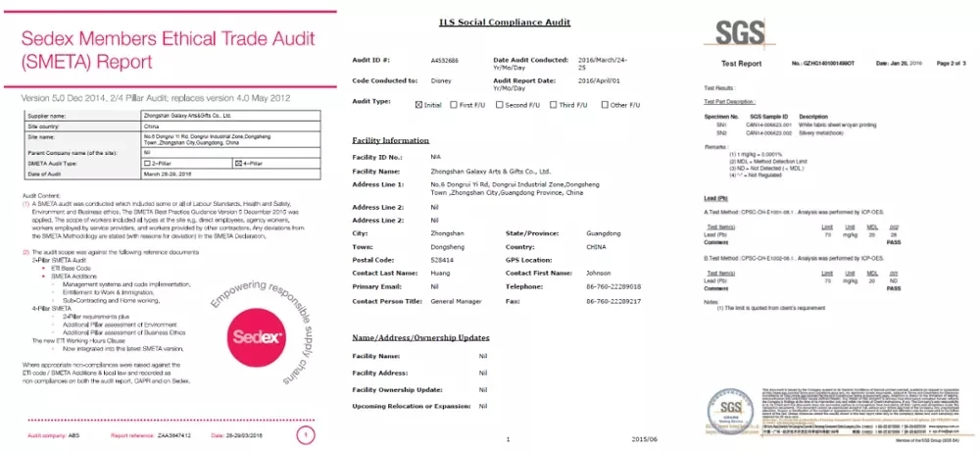Click the Postal Code value 528414
This screenshot has width=980, height=453.
tap(441, 260)
